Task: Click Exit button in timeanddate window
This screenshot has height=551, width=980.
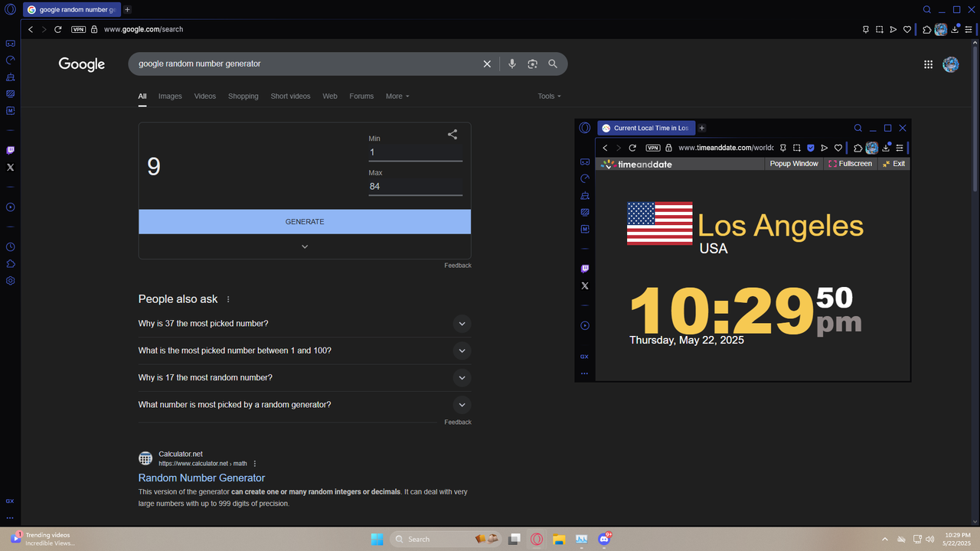Action: (893, 164)
